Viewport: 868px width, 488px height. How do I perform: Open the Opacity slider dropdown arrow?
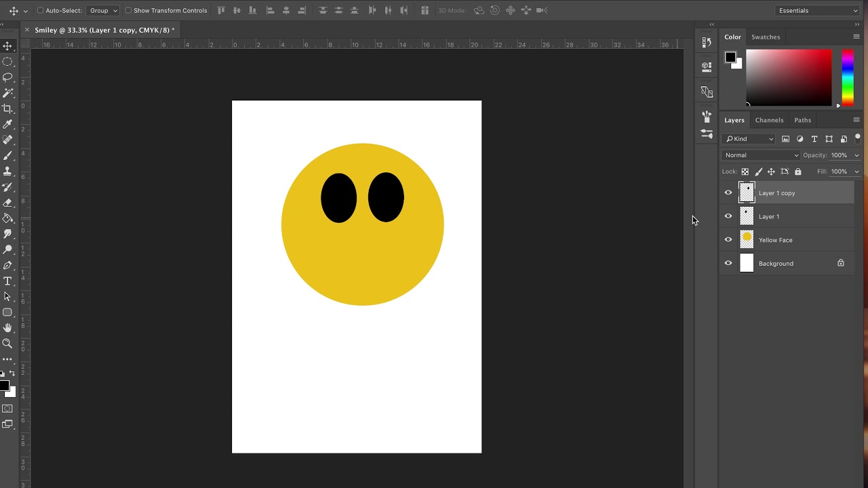click(x=856, y=155)
